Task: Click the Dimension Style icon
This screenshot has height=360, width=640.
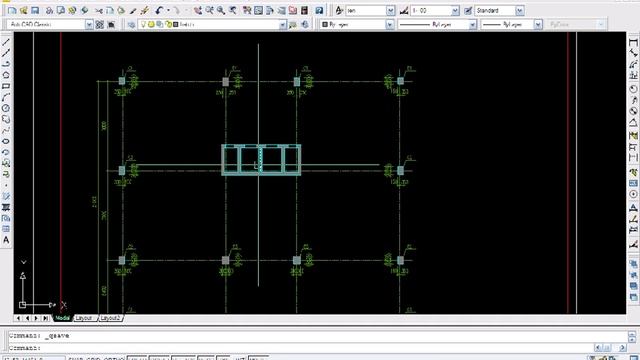Action: tap(404, 11)
